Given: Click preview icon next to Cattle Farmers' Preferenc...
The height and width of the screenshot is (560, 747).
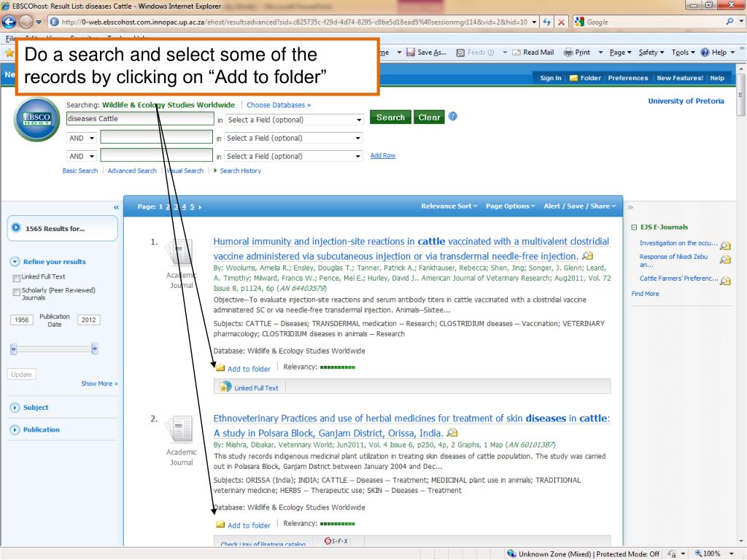Looking at the screenshot, I should pyautogui.click(x=725, y=281).
